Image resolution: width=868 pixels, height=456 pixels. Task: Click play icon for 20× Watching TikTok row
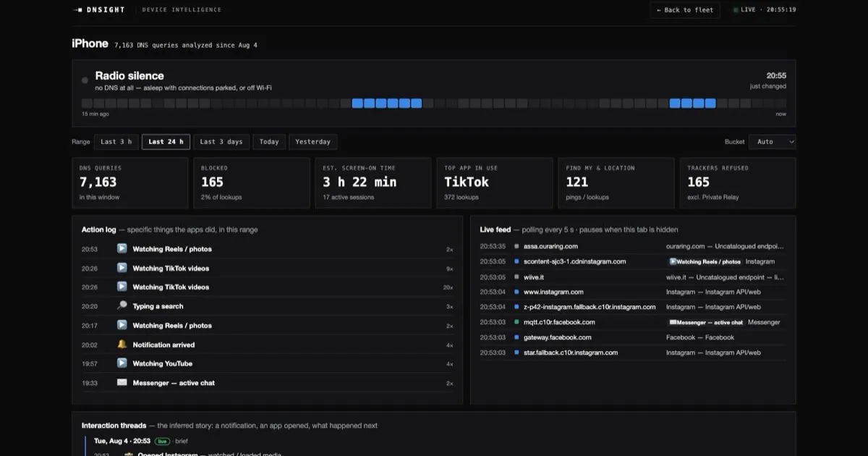tap(122, 287)
